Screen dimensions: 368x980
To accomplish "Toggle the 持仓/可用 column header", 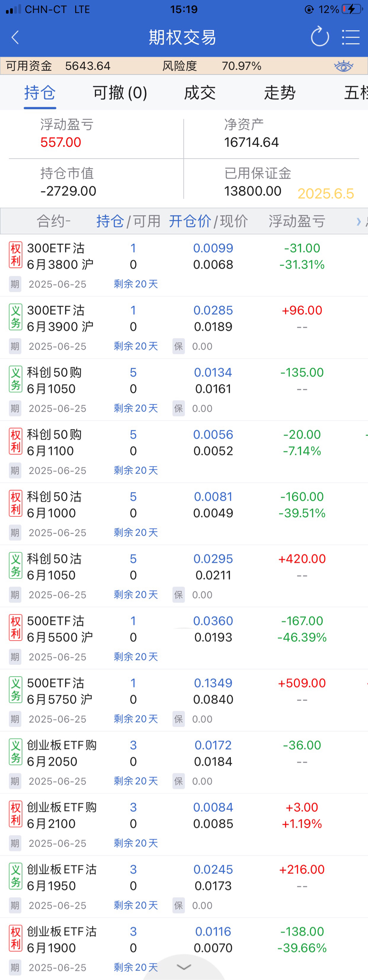I will [128, 221].
